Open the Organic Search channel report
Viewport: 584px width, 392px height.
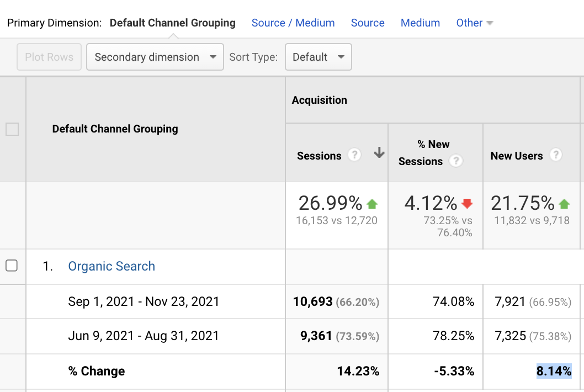click(x=111, y=266)
